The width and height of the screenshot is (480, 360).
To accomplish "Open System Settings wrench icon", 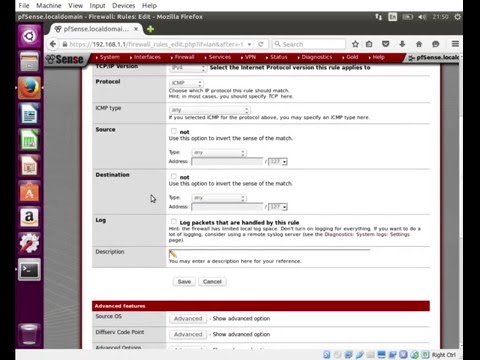I will (x=29, y=243).
